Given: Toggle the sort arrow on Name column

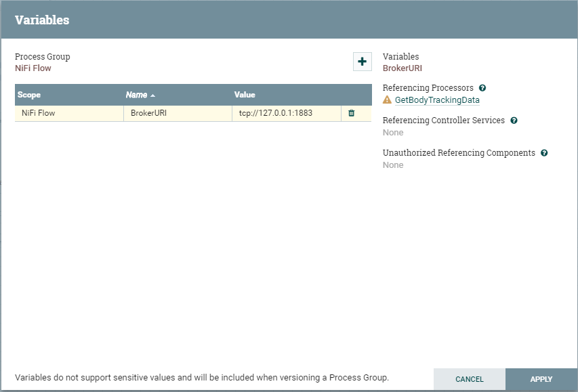Looking at the screenshot, I should (x=153, y=95).
